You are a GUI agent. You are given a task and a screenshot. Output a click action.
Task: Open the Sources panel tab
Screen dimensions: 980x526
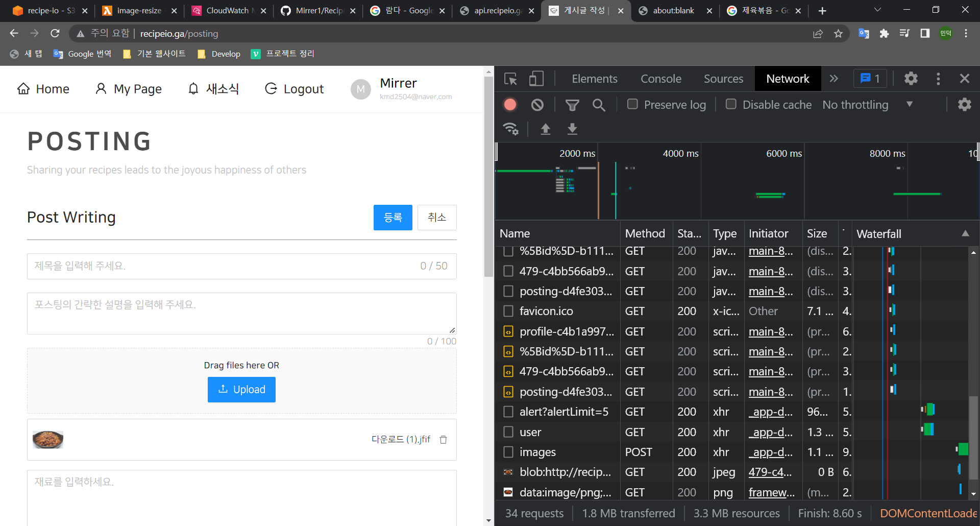click(723, 79)
